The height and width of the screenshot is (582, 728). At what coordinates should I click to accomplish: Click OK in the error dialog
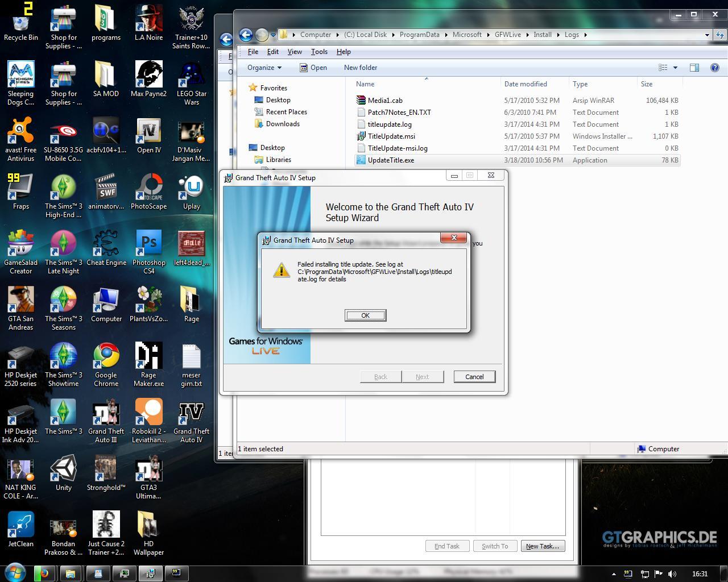(365, 315)
